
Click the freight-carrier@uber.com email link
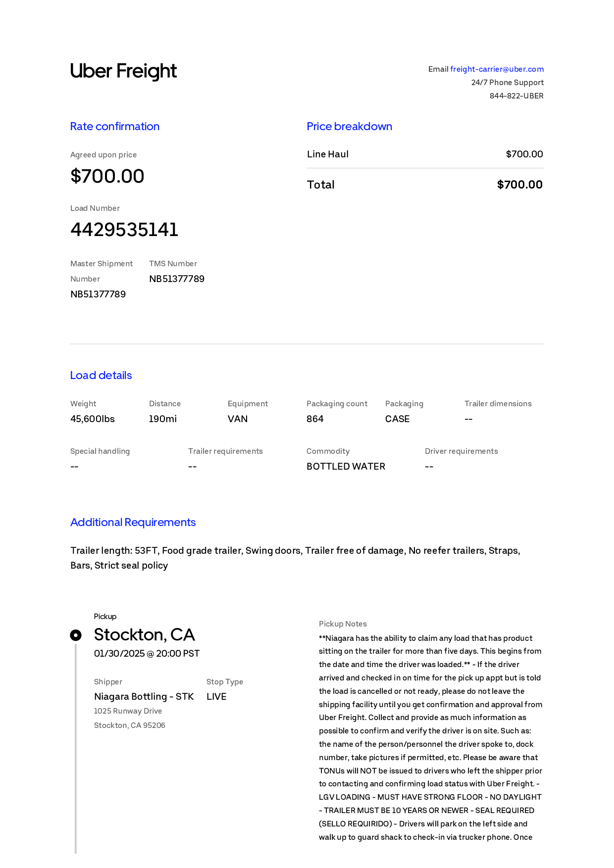497,69
